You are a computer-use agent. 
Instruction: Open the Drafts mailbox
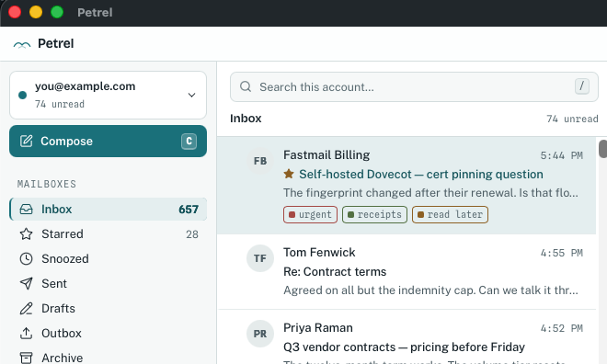pyautogui.click(x=108, y=308)
